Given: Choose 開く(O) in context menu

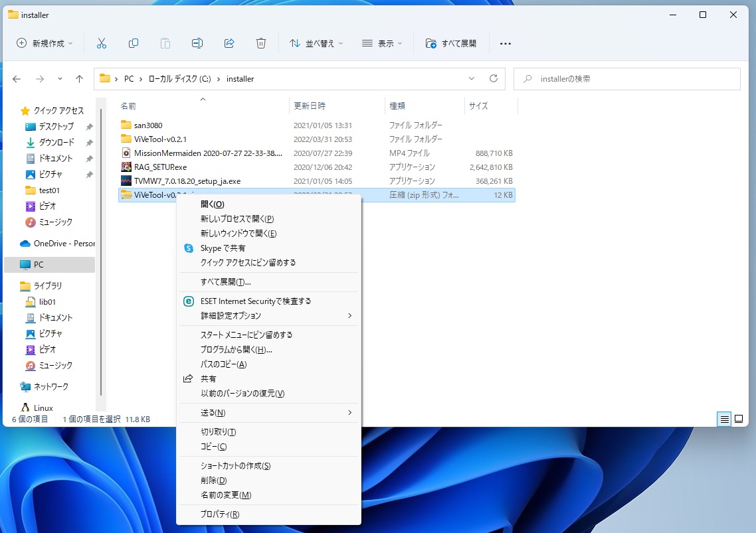Looking at the screenshot, I should tap(268, 204).
